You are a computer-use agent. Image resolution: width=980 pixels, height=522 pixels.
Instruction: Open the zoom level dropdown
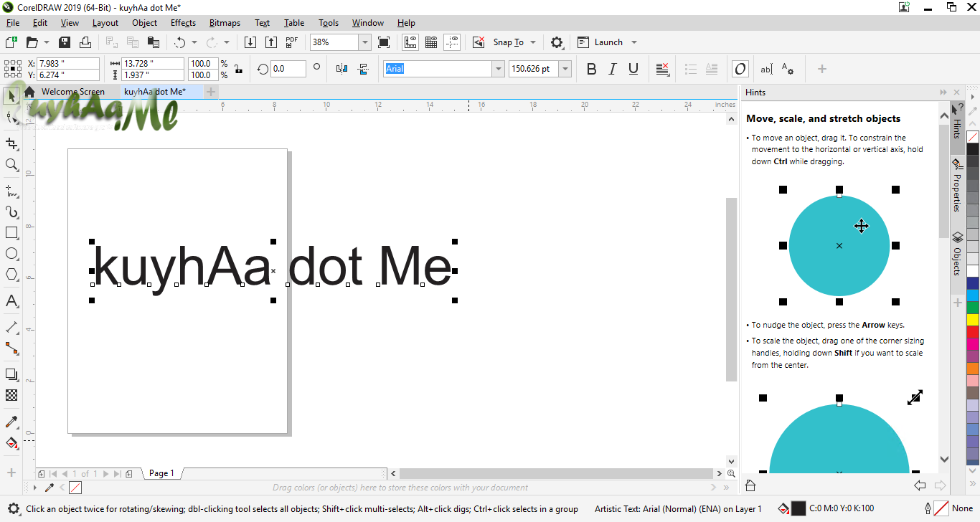click(x=365, y=42)
